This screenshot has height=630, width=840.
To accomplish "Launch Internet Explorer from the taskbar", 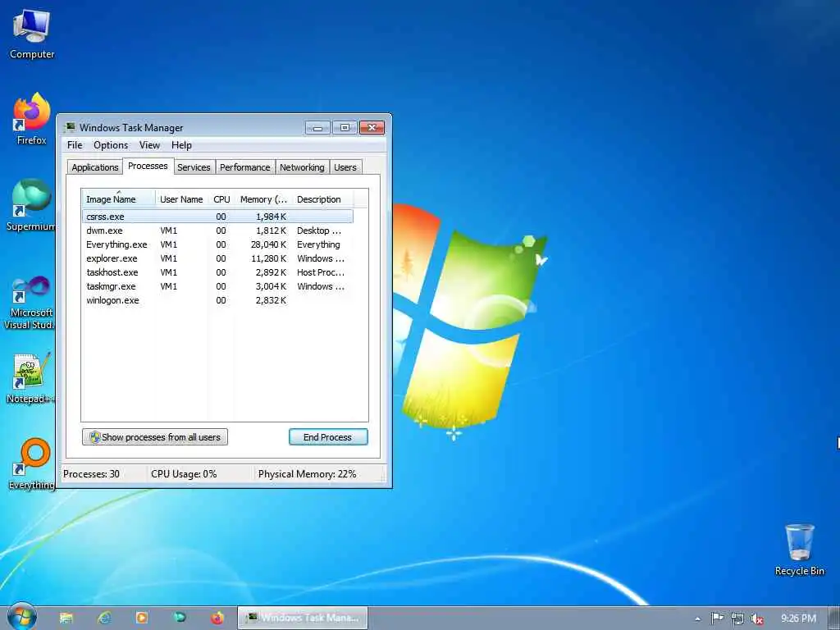I will click(104, 618).
